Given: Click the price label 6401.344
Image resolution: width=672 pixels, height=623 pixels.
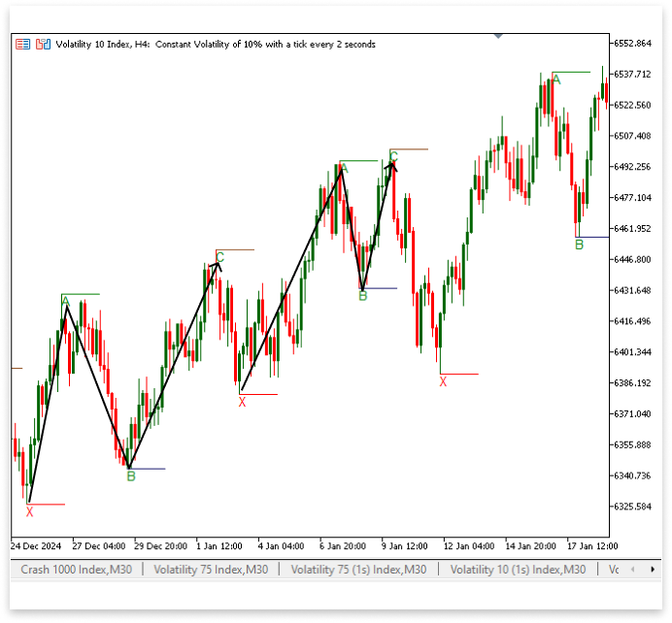Looking at the screenshot, I should coord(632,352).
